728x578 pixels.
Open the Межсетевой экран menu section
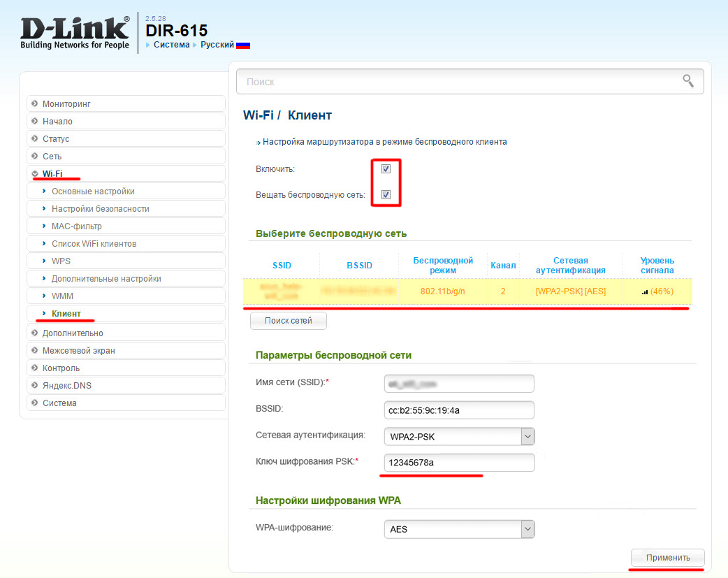126,350
